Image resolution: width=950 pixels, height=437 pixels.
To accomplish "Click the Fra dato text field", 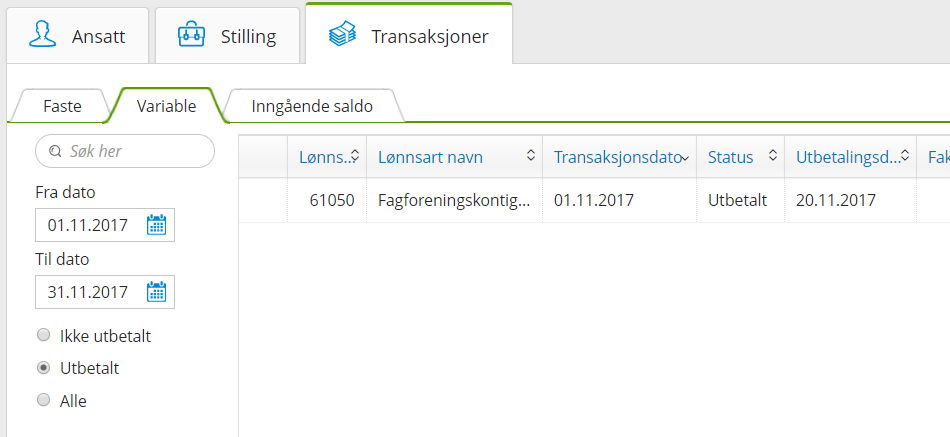I will point(88,225).
